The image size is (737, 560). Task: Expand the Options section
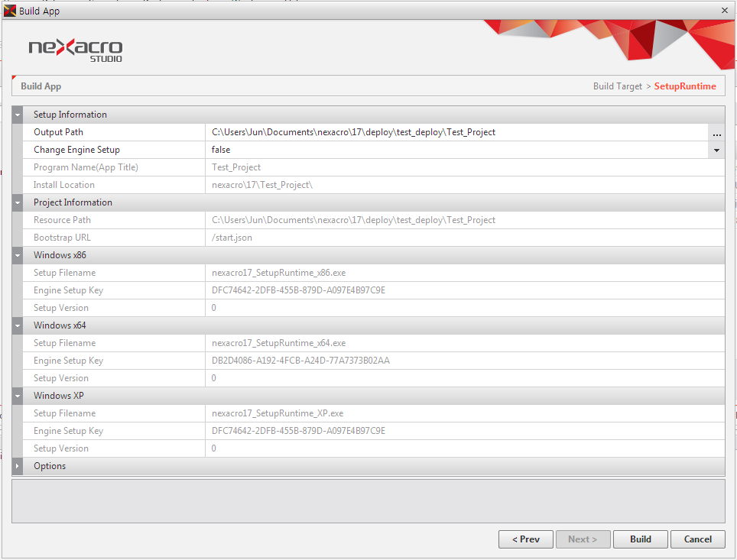18,466
